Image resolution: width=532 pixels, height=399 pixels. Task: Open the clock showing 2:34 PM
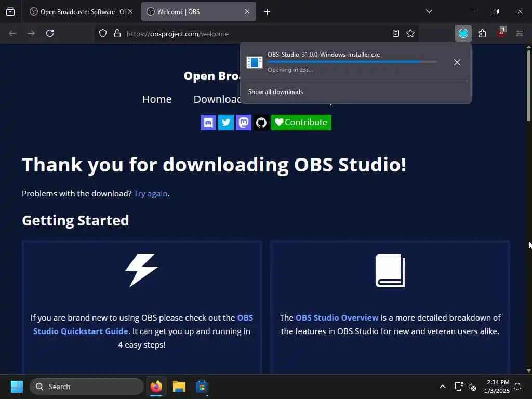pyautogui.click(x=497, y=387)
